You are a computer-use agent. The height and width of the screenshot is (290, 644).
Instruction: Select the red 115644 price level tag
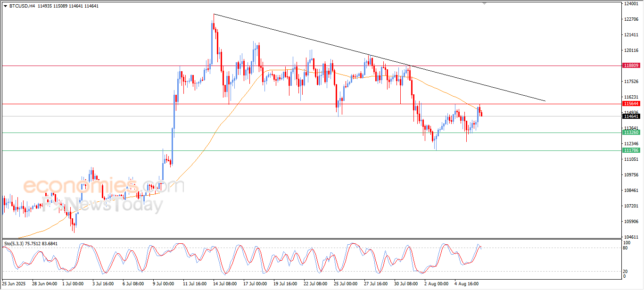click(631, 104)
